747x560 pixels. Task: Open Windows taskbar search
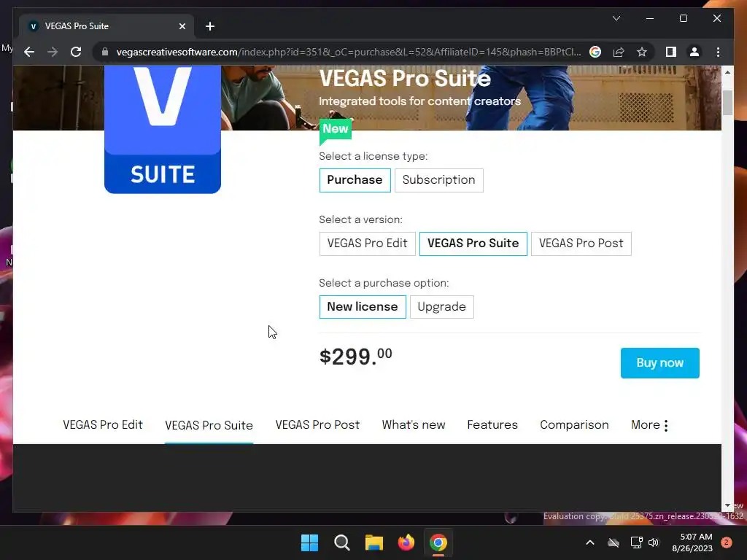tap(342, 542)
